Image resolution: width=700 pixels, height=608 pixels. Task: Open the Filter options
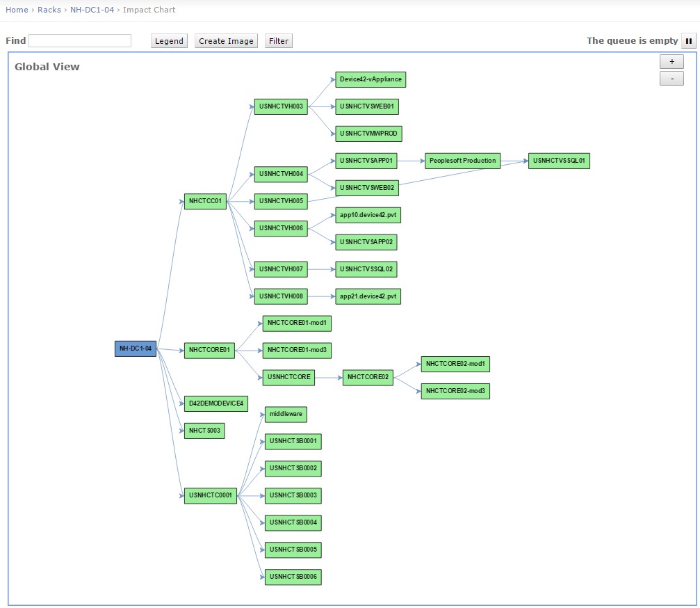[x=279, y=41]
